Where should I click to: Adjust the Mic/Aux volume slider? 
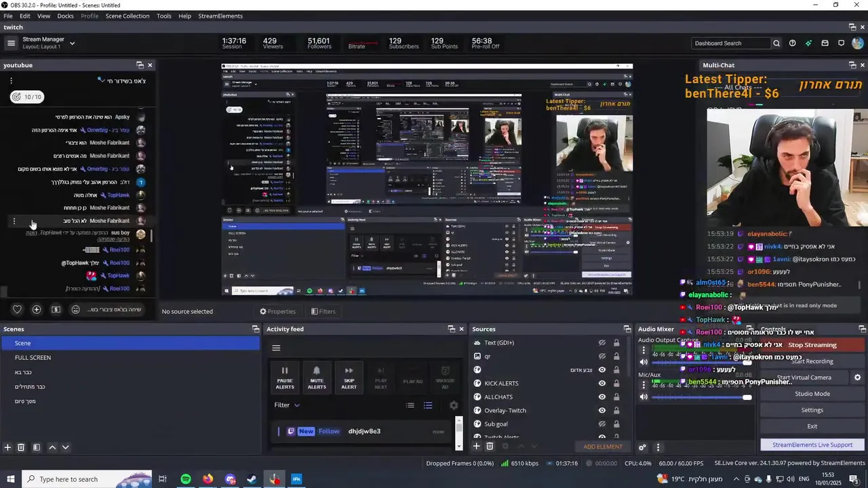pos(702,397)
